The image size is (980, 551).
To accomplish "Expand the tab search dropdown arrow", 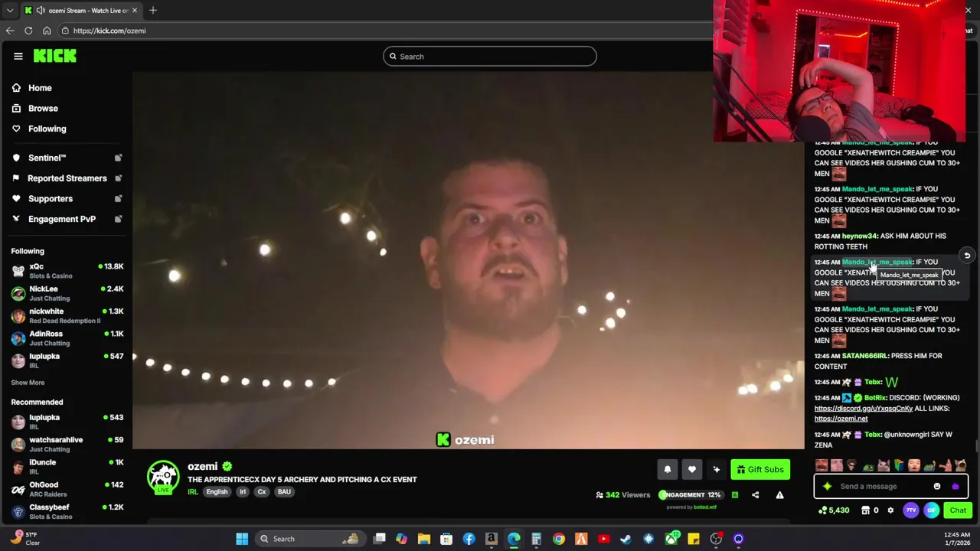I will (9, 10).
